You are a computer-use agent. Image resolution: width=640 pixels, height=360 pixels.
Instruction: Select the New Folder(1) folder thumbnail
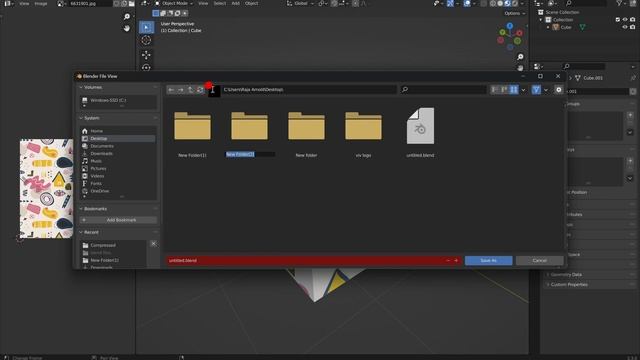point(192,127)
